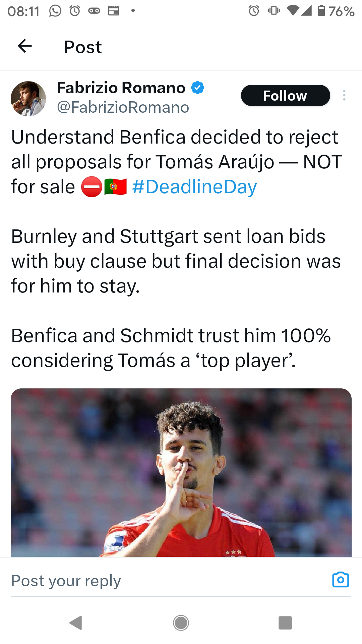This screenshot has width=362, height=644.
Task: Open the @FabrizioRomano handle
Action: click(x=123, y=107)
